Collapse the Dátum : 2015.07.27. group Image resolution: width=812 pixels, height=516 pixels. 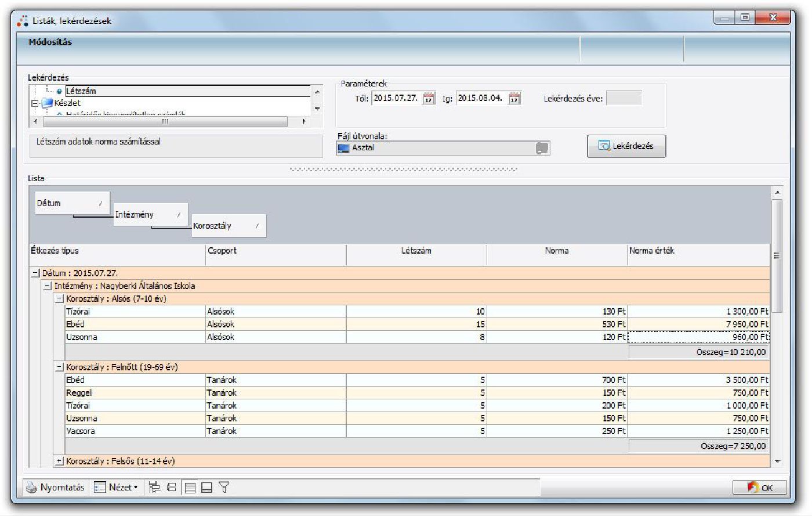36,273
